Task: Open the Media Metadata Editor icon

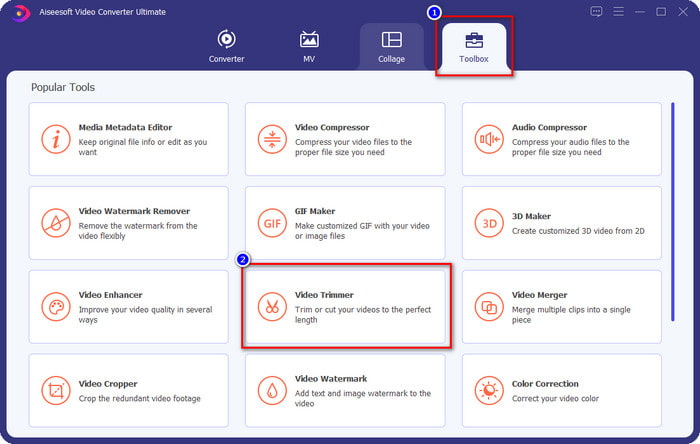Action: (x=55, y=138)
